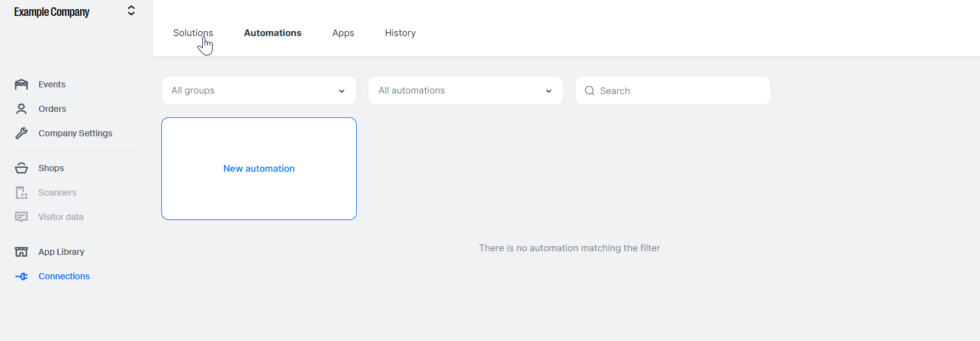Click the Visitor data message icon
980x341 pixels.
(21, 217)
